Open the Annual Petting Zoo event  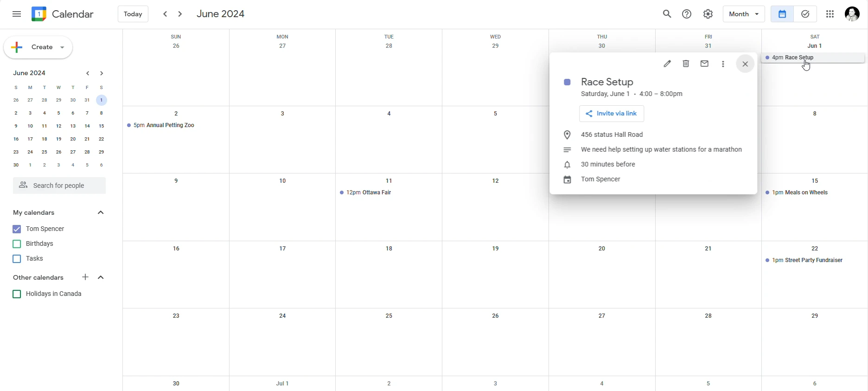click(x=161, y=126)
